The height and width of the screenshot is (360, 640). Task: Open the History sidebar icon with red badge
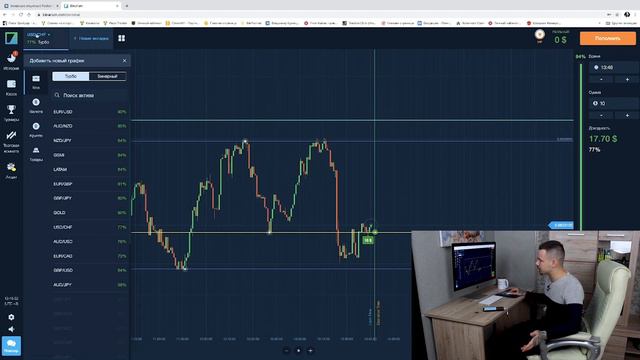click(x=11, y=58)
